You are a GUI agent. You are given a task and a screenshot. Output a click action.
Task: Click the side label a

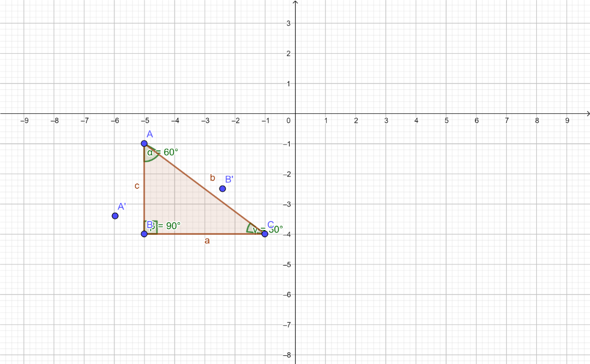207,241
